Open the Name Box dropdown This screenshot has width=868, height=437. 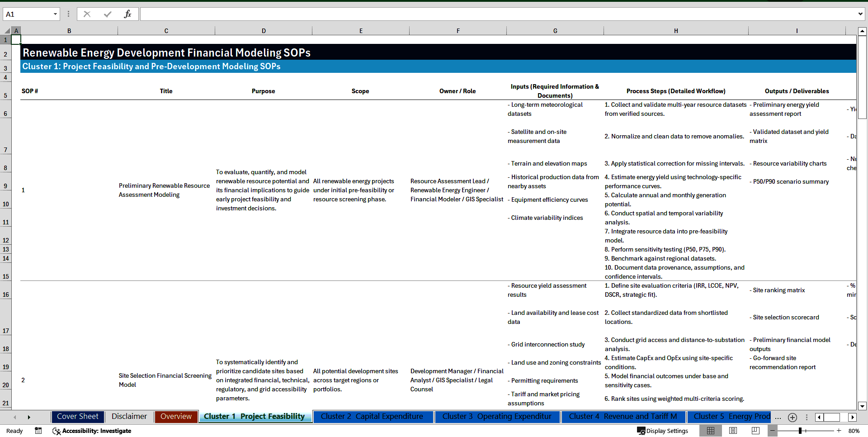click(56, 14)
